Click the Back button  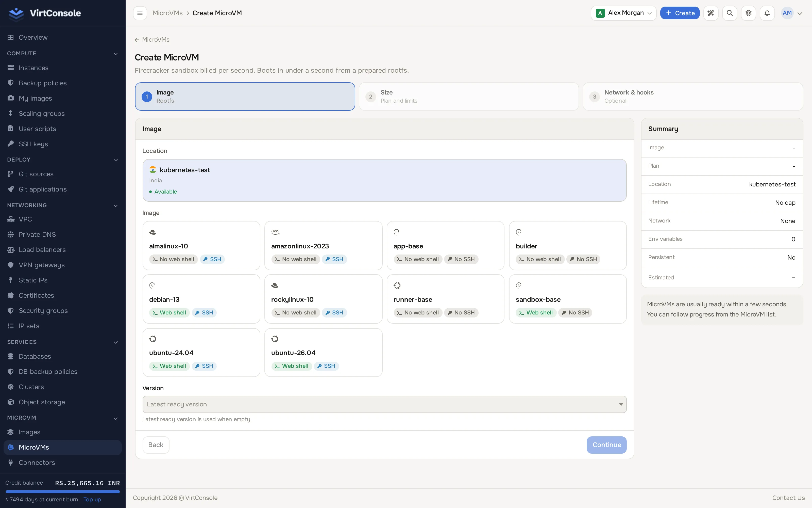156,445
